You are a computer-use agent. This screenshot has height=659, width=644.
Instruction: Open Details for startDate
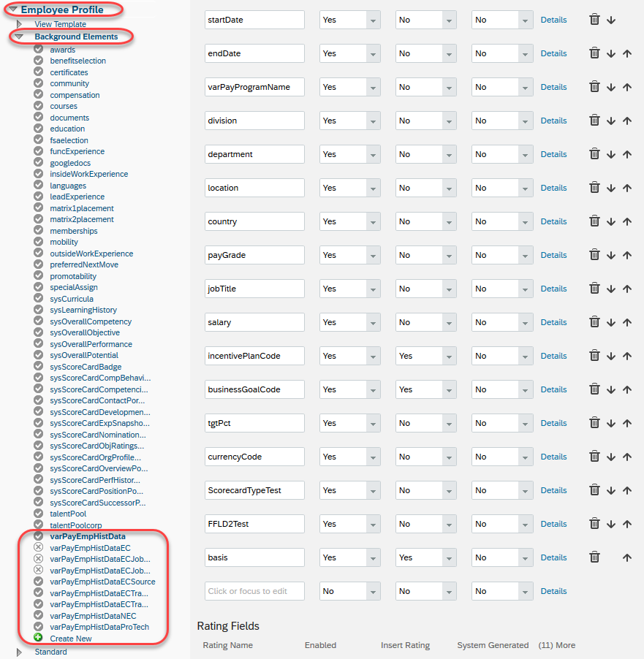point(553,20)
